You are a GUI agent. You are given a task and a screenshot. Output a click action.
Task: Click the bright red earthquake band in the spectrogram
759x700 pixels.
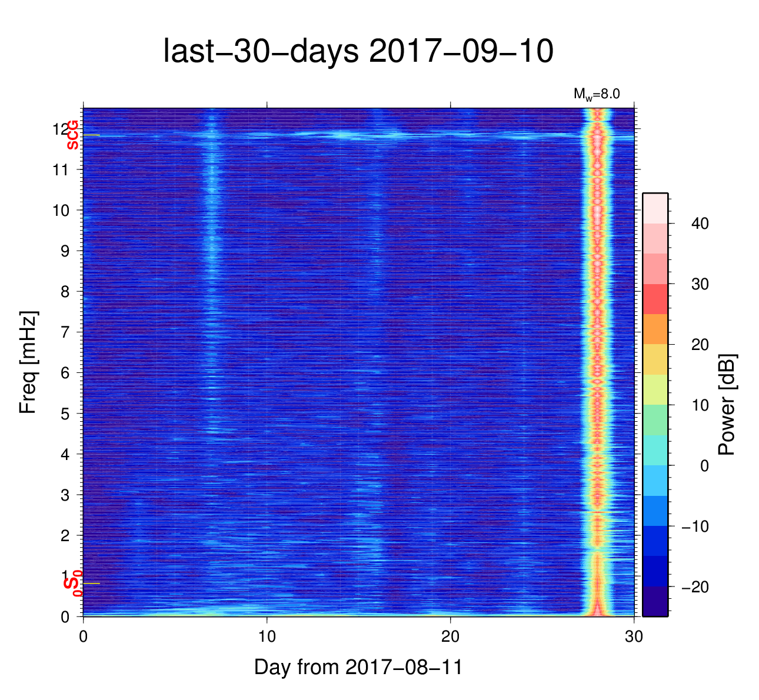[597, 353]
